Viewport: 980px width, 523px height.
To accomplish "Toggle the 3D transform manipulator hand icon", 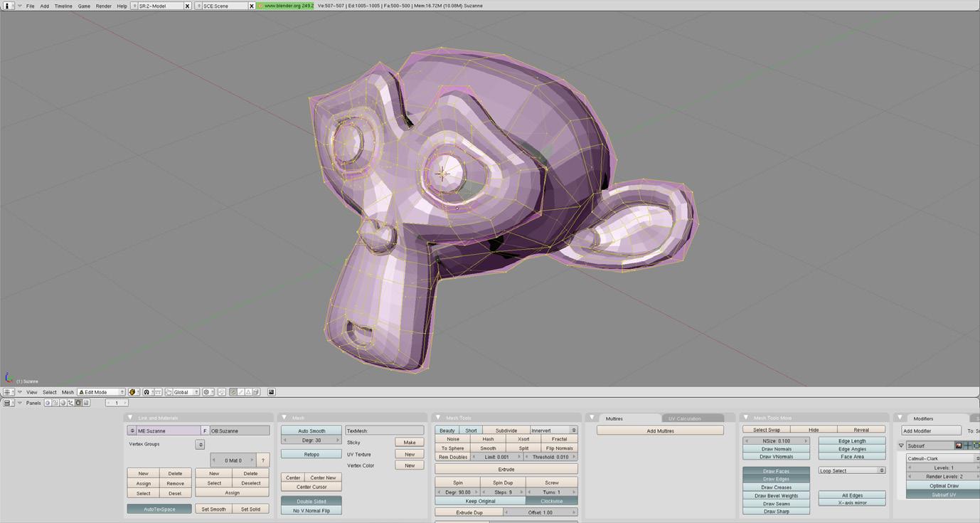I will click(169, 392).
